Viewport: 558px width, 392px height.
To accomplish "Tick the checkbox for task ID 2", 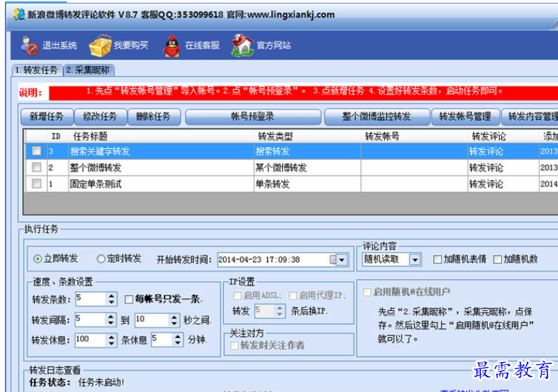I will pyautogui.click(x=36, y=168).
